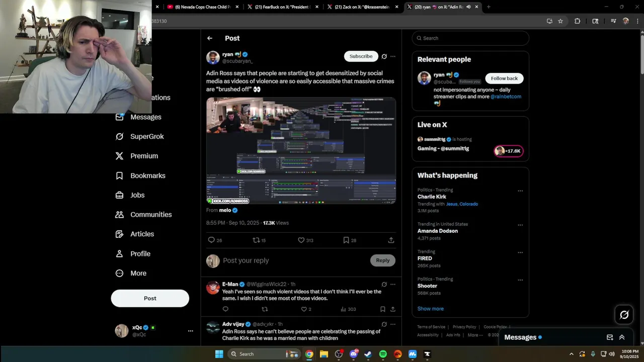This screenshot has width=644, height=362.
Task: Click the X Search input field
Action: coord(470,38)
